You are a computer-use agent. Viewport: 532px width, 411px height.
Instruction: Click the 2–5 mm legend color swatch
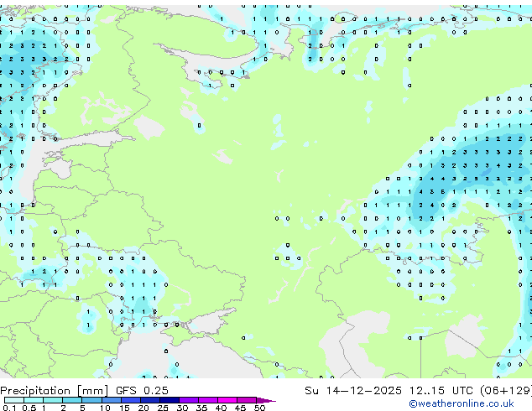coord(72,400)
